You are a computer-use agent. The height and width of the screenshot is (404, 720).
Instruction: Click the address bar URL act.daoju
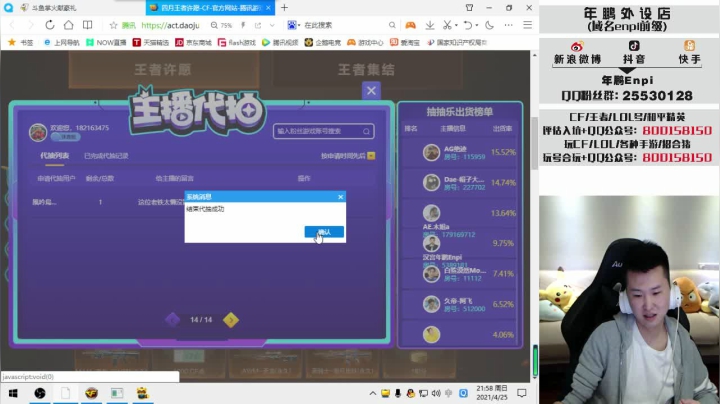[x=170, y=25]
